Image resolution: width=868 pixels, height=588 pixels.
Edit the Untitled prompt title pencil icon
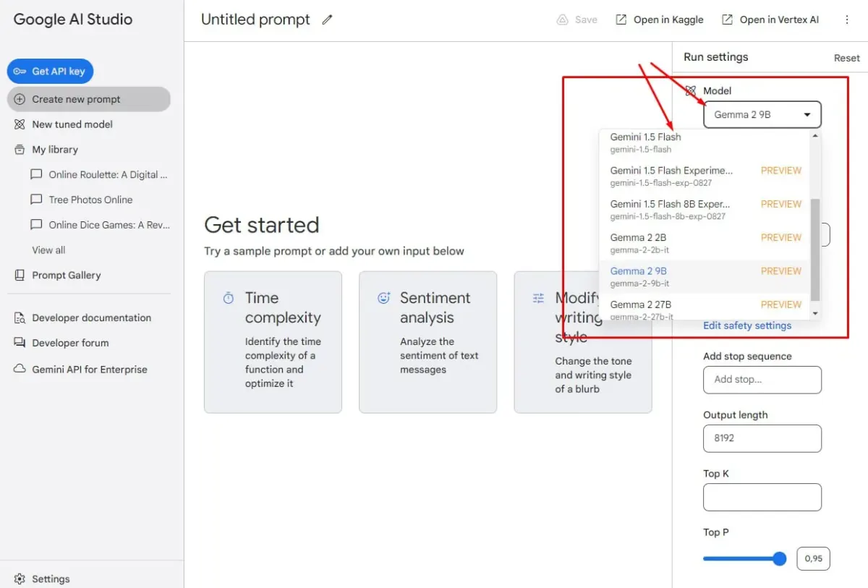[x=327, y=20]
